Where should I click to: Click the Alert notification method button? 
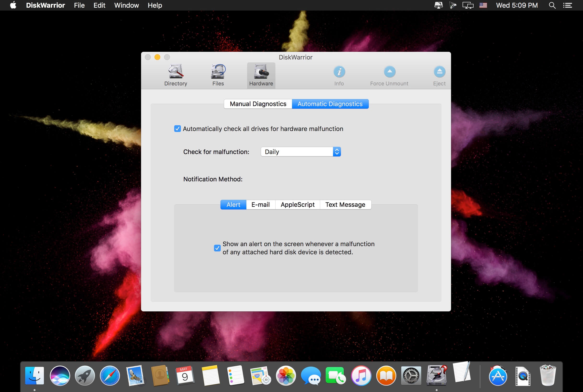tap(233, 204)
